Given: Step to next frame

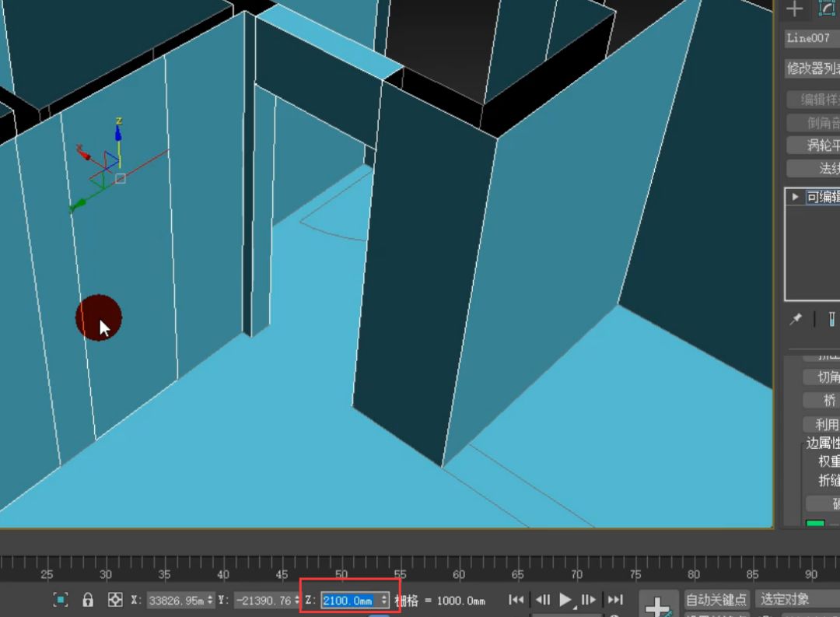Looking at the screenshot, I should [x=588, y=599].
